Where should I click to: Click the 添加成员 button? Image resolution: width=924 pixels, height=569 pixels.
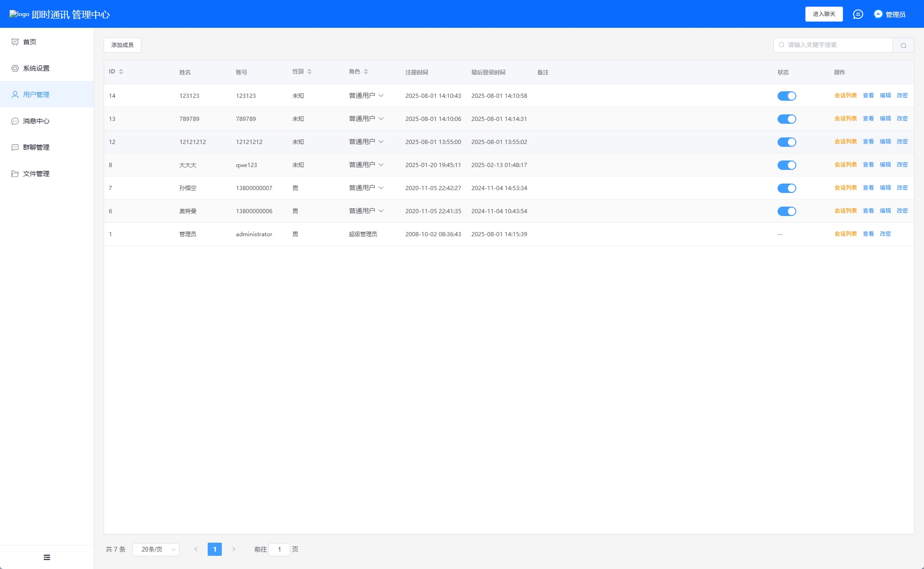(122, 45)
